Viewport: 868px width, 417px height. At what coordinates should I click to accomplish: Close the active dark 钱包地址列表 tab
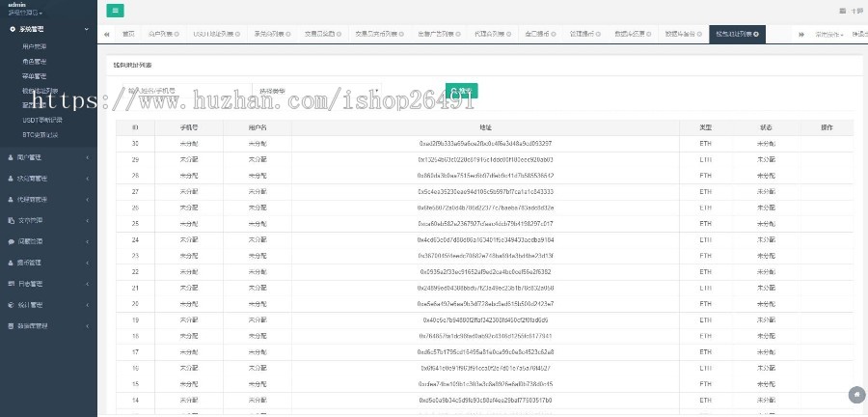click(756, 35)
